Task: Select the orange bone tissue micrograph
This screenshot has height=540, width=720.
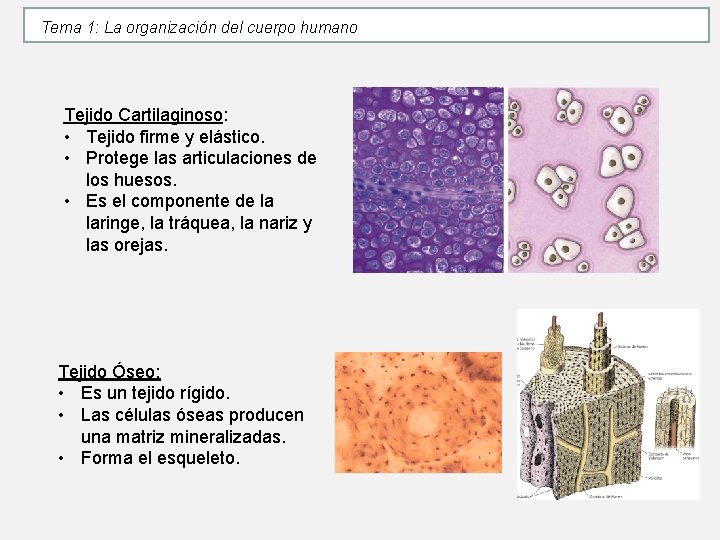Action: 418,412
